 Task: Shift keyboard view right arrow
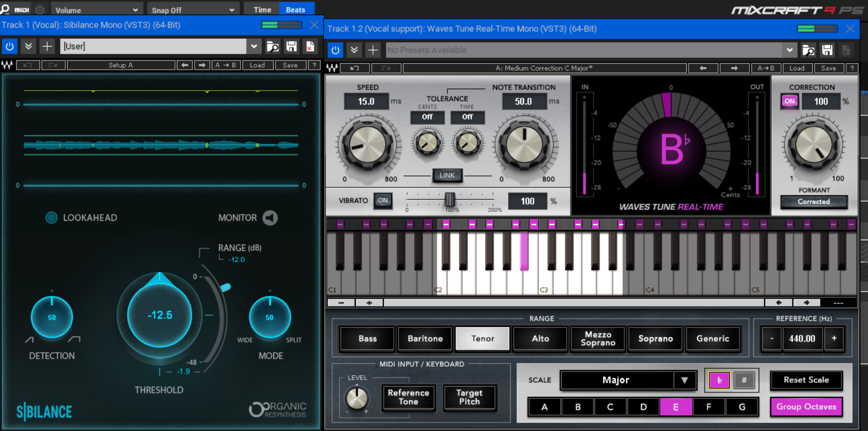pyautogui.click(x=806, y=303)
